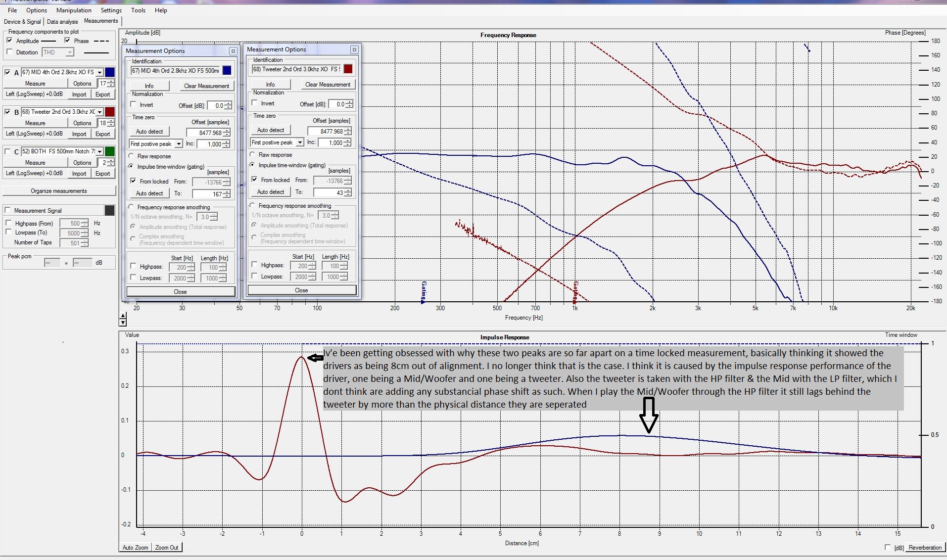This screenshot has height=560, width=947.
Task: Click the blue Gating marker on frequency axis
Action: point(424,292)
